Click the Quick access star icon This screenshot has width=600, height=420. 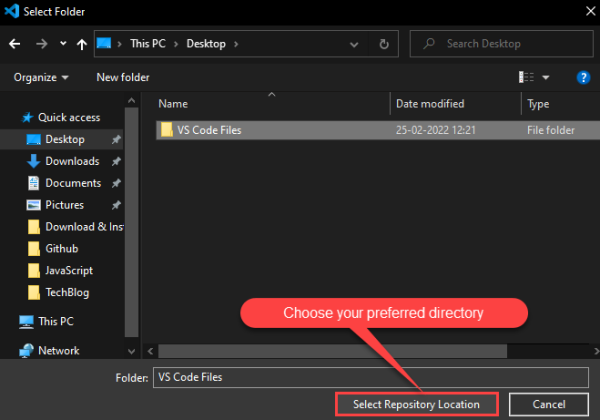(27, 117)
